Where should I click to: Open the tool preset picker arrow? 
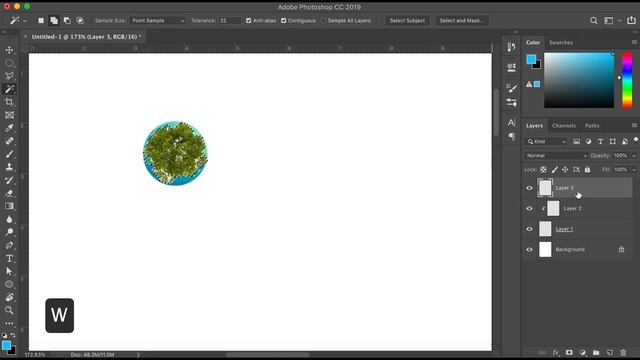(25, 20)
